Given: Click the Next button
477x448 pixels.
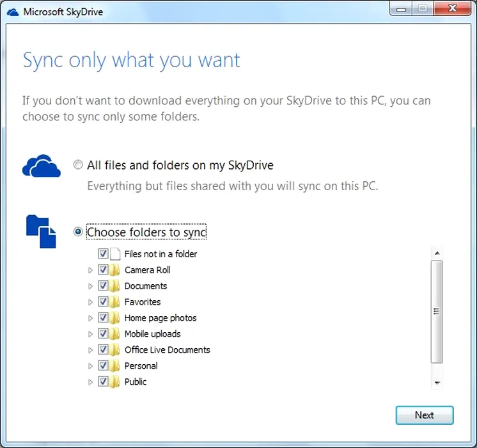Looking at the screenshot, I should [x=424, y=415].
